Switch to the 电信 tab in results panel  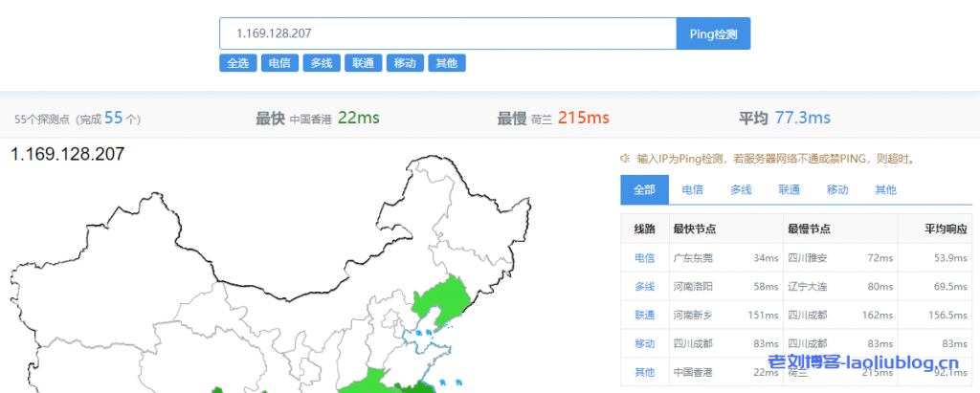click(693, 190)
